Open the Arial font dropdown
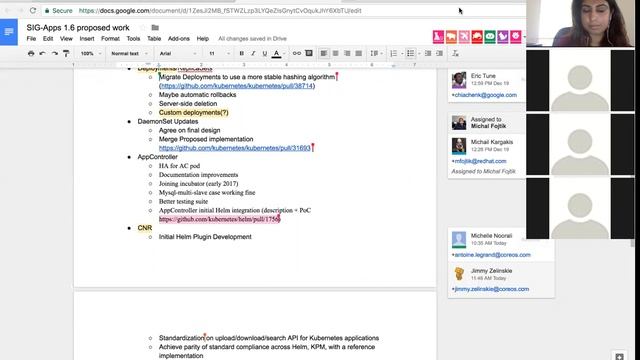Viewport: 640px width, 360px height. click(178, 53)
